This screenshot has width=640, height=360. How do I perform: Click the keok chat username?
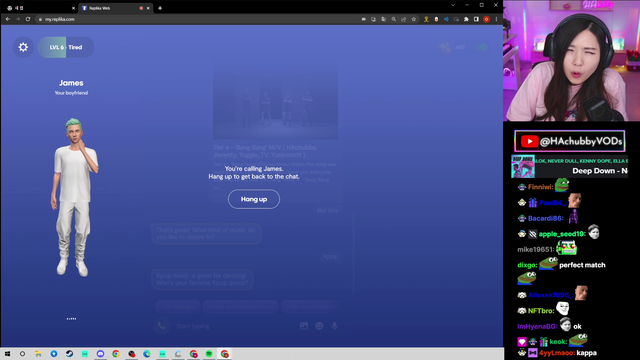point(558,342)
